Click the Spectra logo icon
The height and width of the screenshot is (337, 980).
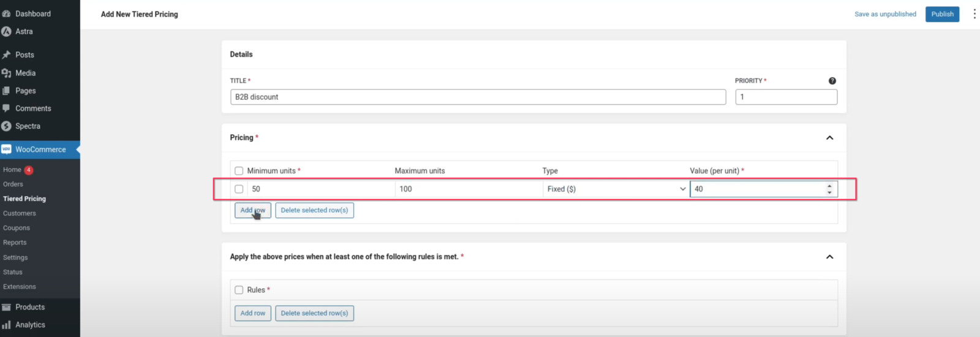tap(7, 126)
